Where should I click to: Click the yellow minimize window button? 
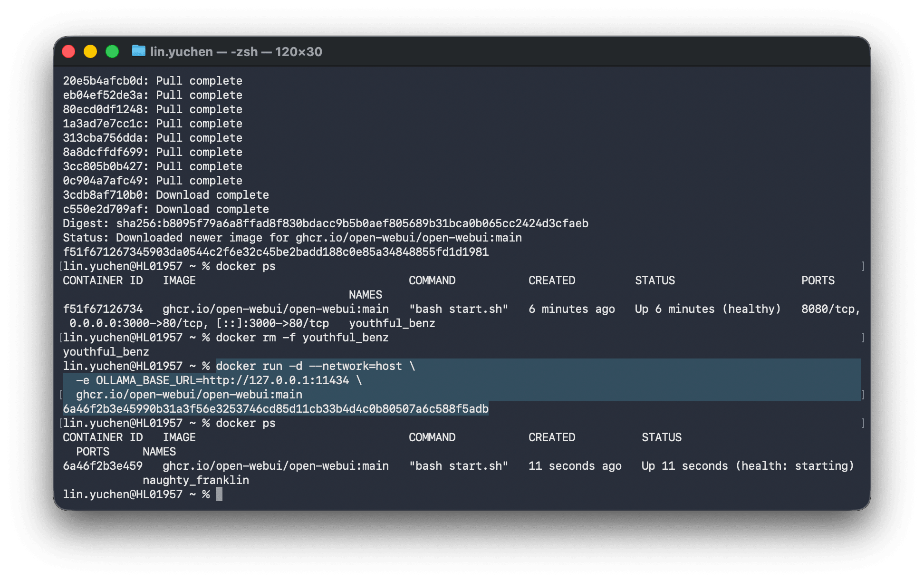(90, 51)
